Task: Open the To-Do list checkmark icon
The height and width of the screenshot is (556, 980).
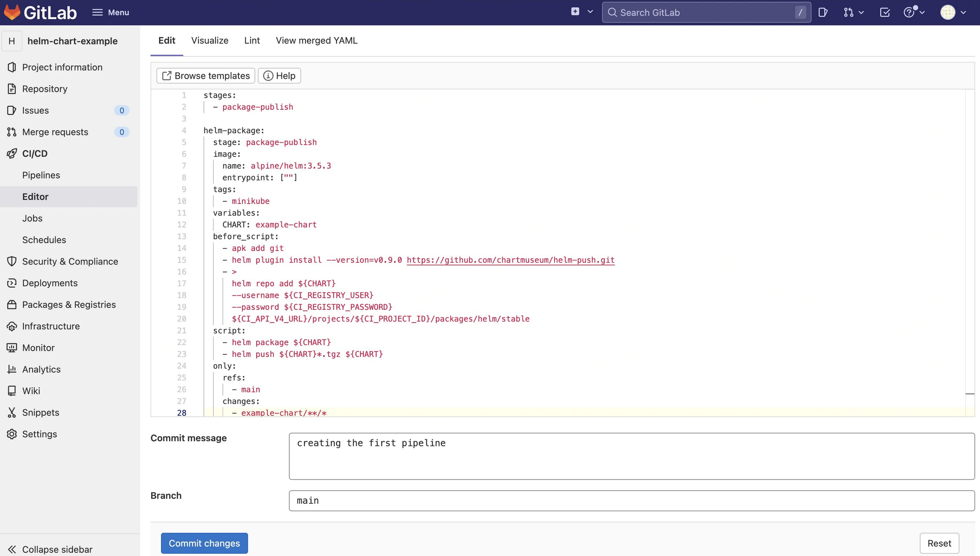Action: point(885,12)
